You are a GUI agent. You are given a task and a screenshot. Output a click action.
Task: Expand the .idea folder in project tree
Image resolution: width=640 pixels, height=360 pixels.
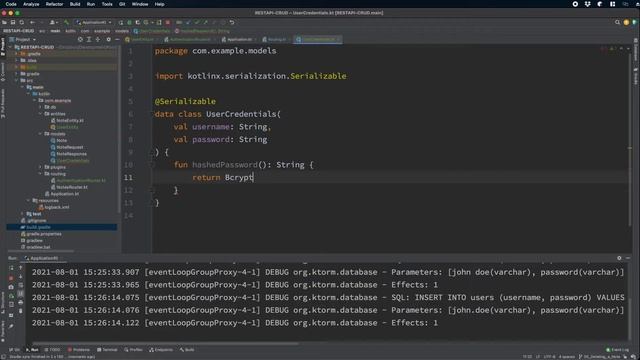(16, 60)
